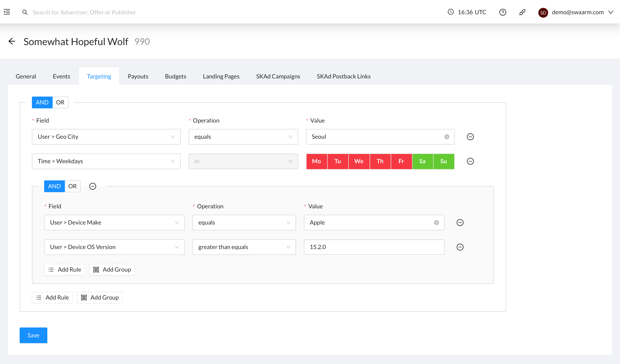
Task: Disable Saturday in the weekdays selector
Action: 422,161
